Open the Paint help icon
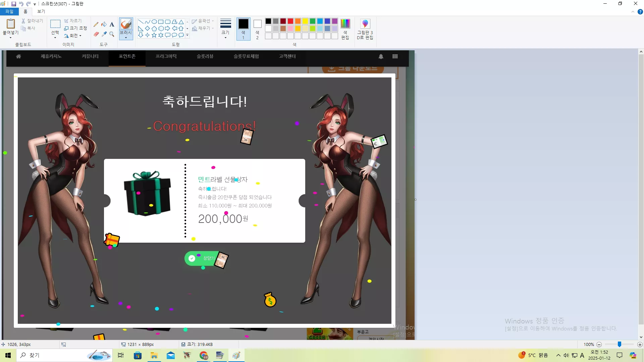The width and height of the screenshot is (644, 362). [x=640, y=12]
